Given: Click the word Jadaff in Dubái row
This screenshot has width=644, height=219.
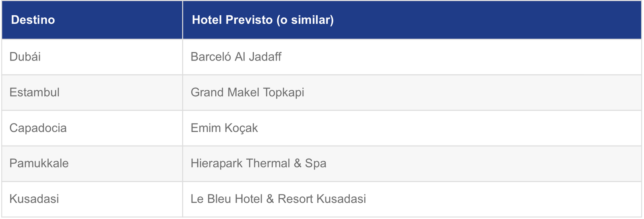Looking at the screenshot, I should [265, 57].
